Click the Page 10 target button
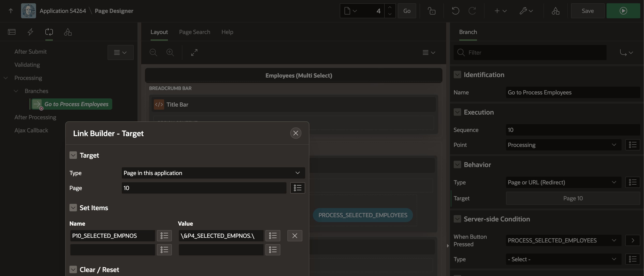Screen dimensions: 644x276 (x=573, y=198)
